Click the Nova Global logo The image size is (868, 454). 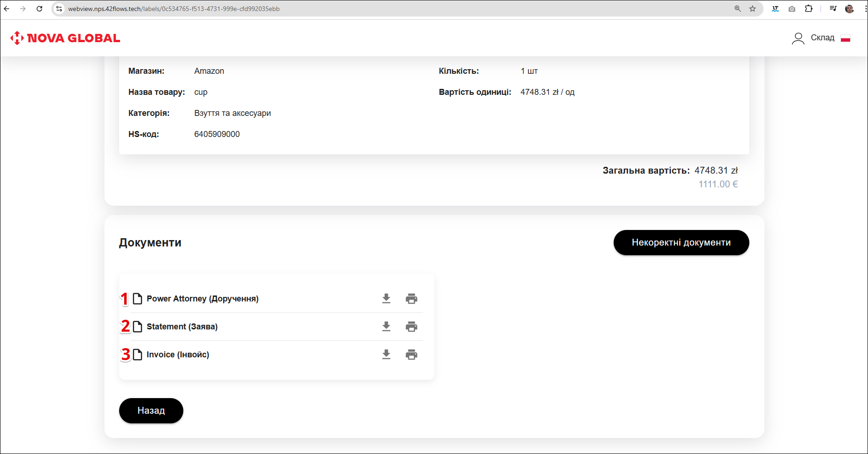pyautogui.click(x=65, y=38)
